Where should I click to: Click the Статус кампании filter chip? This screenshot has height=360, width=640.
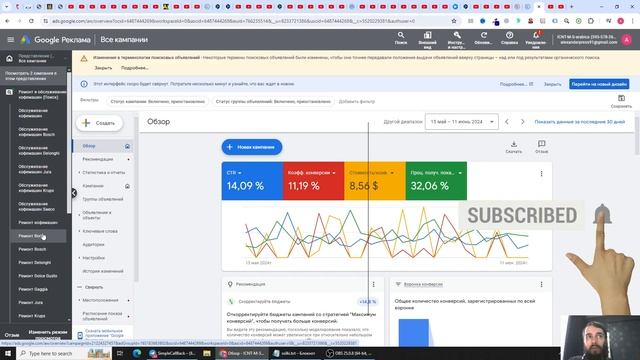[x=158, y=102]
